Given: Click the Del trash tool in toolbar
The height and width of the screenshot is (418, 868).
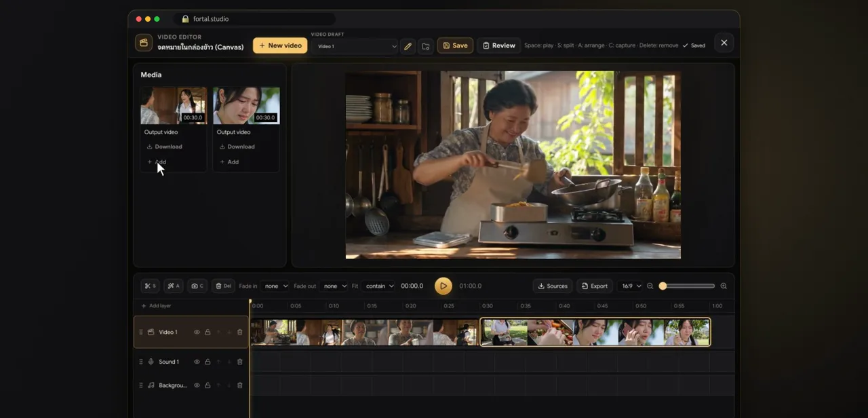Looking at the screenshot, I should coord(223,286).
